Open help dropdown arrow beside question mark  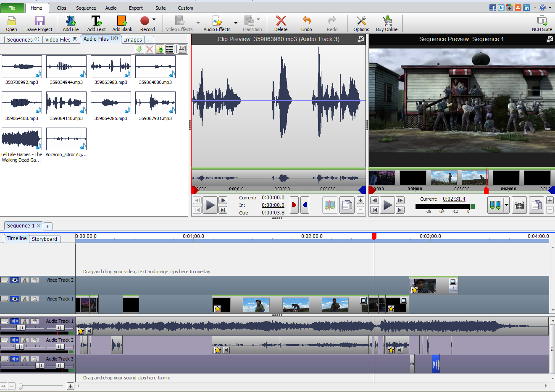coord(550,8)
